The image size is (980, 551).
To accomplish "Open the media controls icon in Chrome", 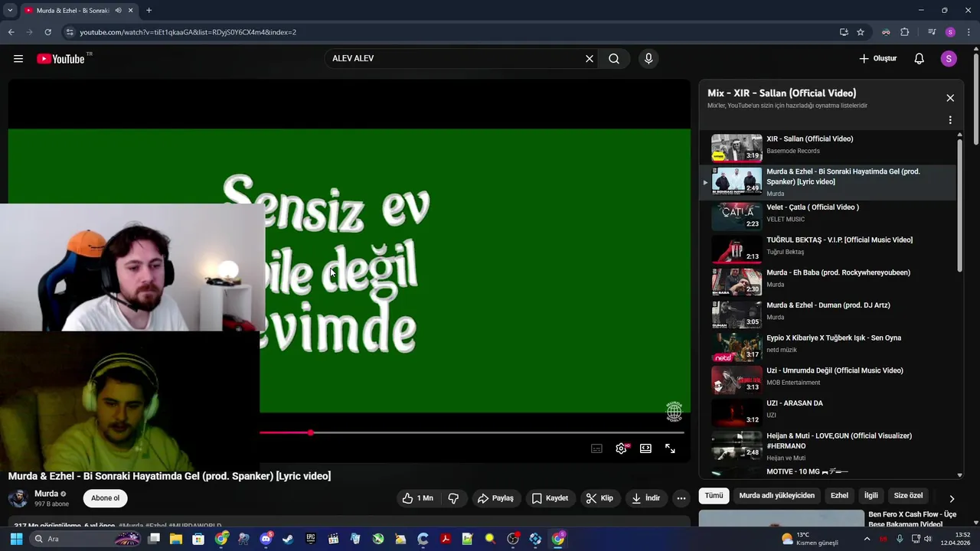I will (x=932, y=32).
